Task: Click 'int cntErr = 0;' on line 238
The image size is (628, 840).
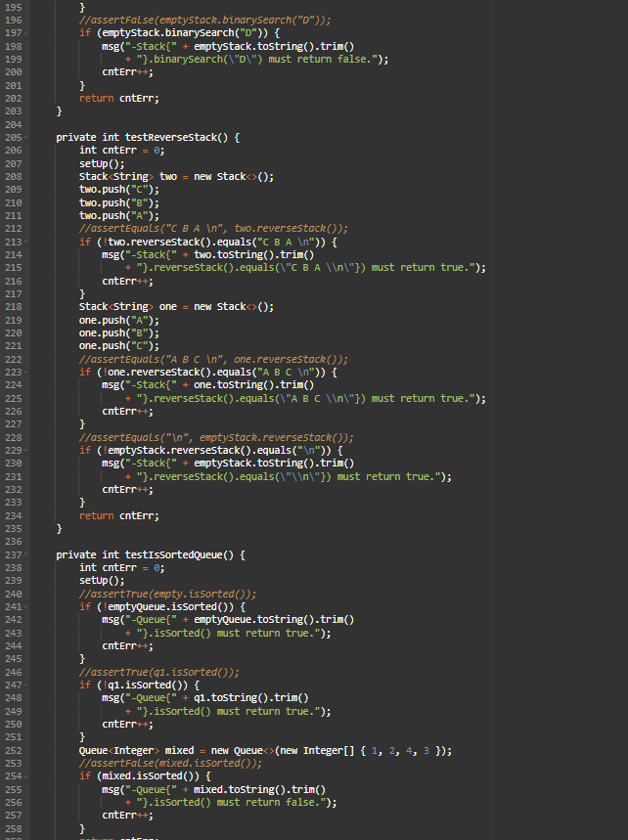Action: (122, 568)
